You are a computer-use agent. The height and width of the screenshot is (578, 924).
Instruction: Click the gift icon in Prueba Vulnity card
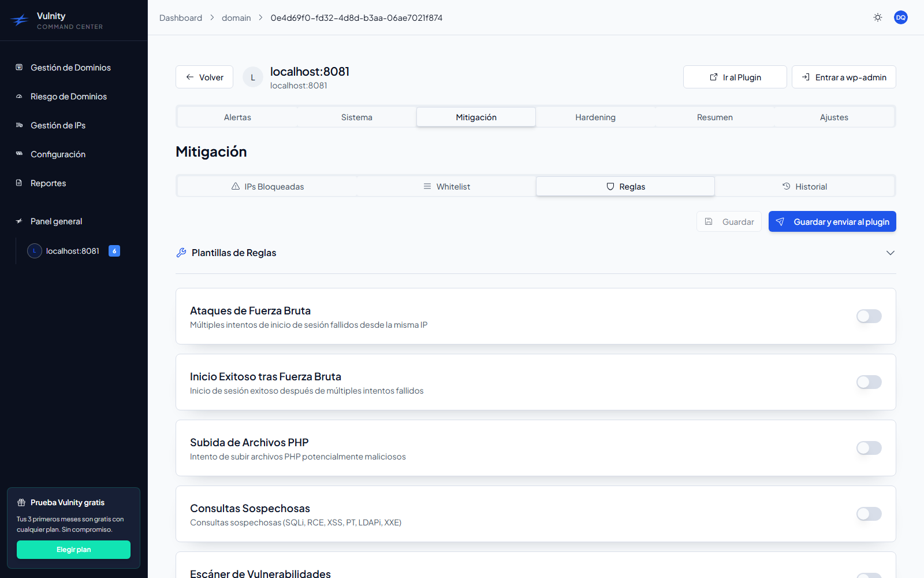point(21,502)
